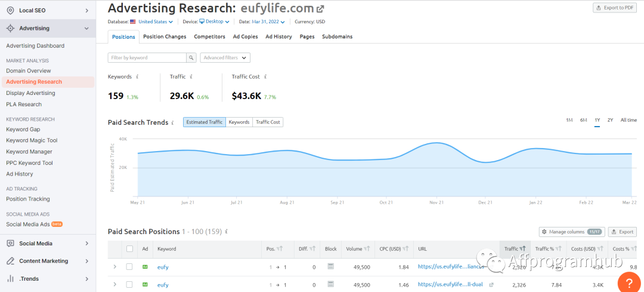Click block icon in first eufy row
Screen dimensions: 644x292
pos(330,266)
